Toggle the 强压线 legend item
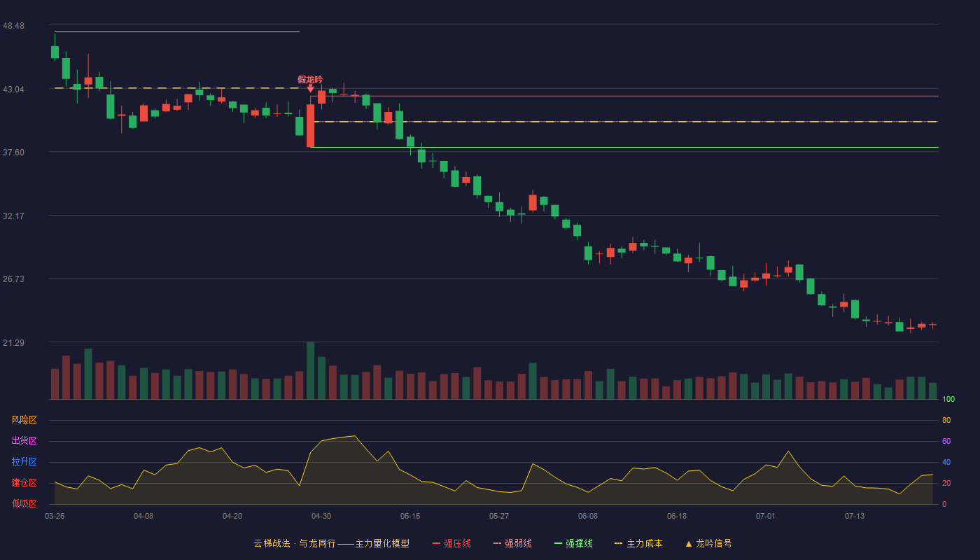Screen dimensions: 980x560 pyautogui.click(x=451, y=543)
